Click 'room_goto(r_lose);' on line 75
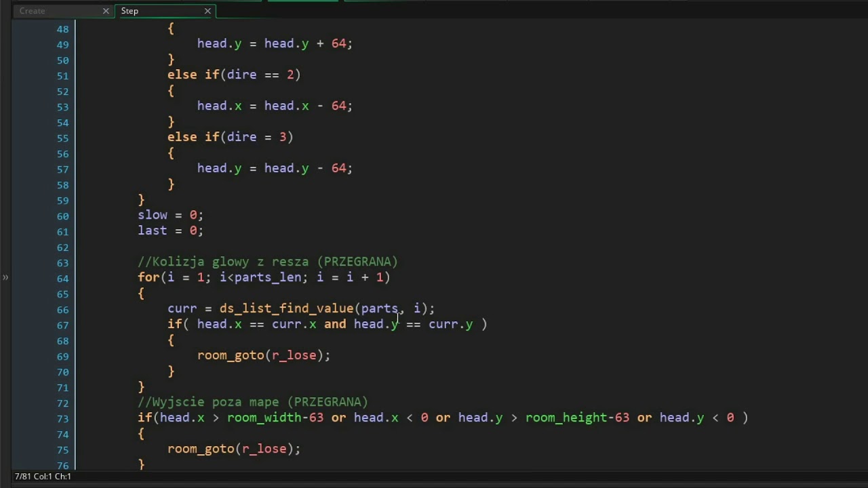The height and width of the screenshot is (488, 868). click(x=234, y=449)
